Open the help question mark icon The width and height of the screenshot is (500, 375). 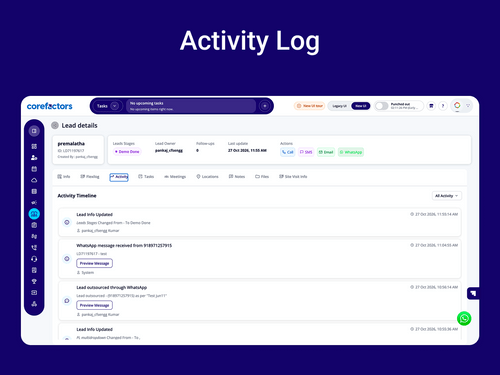(443, 106)
